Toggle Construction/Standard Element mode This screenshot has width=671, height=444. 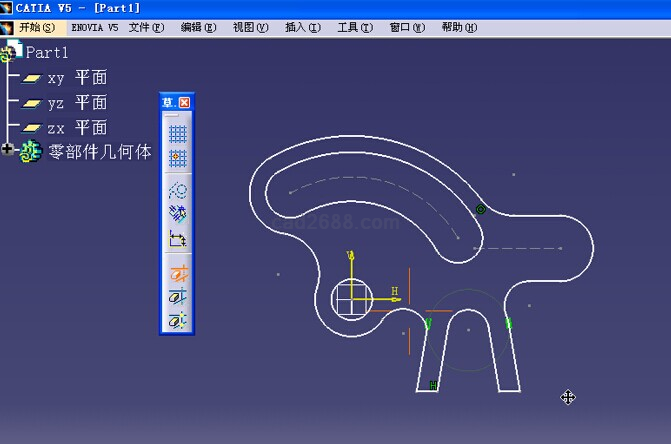(177, 190)
